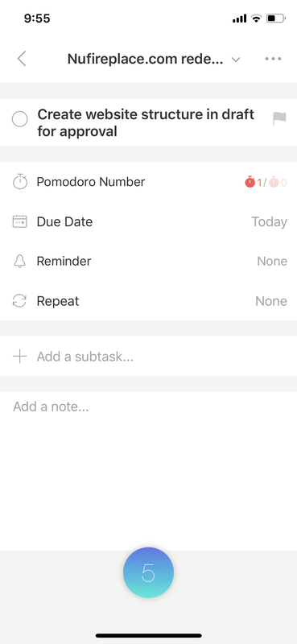The height and width of the screenshot is (644, 297).
Task: Tap the Due Date calendar icon
Action: pyautogui.click(x=19, y=221)
